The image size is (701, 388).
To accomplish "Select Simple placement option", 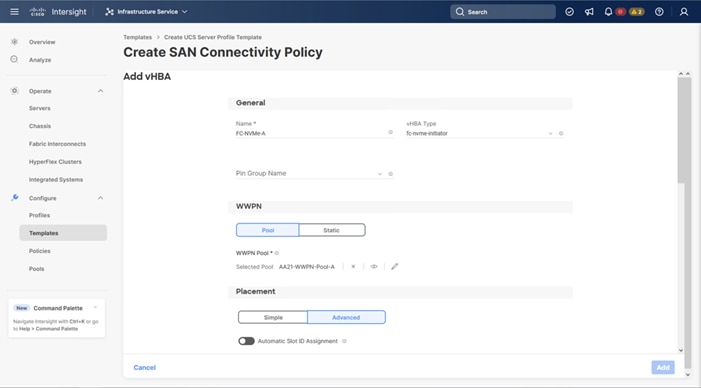I will [273, 317].
